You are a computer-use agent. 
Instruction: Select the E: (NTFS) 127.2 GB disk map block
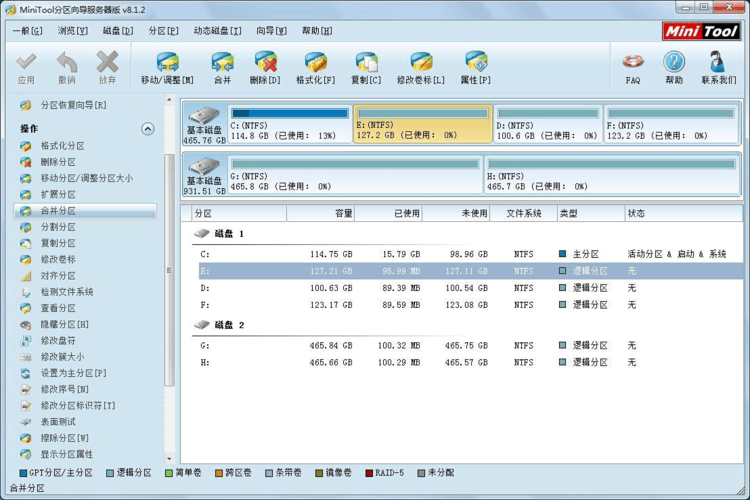423,124
